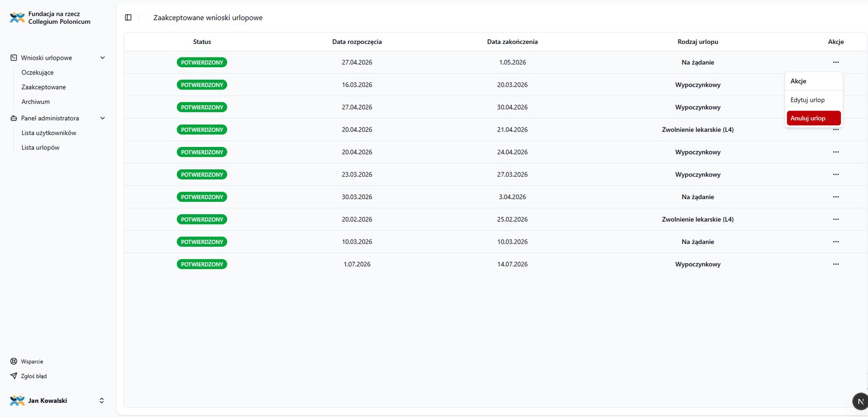
Task: Click the POTWIERDZONY badge in the 1.07.2026 row
Action: tap(202, 265)
